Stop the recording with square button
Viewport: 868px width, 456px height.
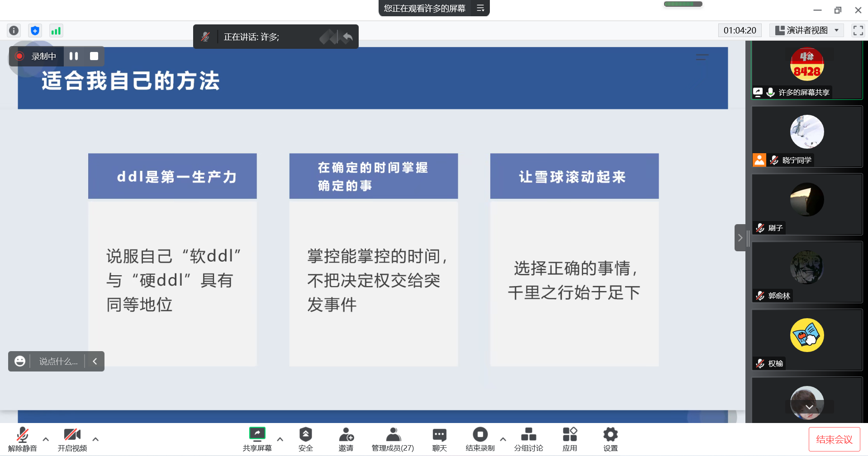pyautogui.click(x=94, y=56)
